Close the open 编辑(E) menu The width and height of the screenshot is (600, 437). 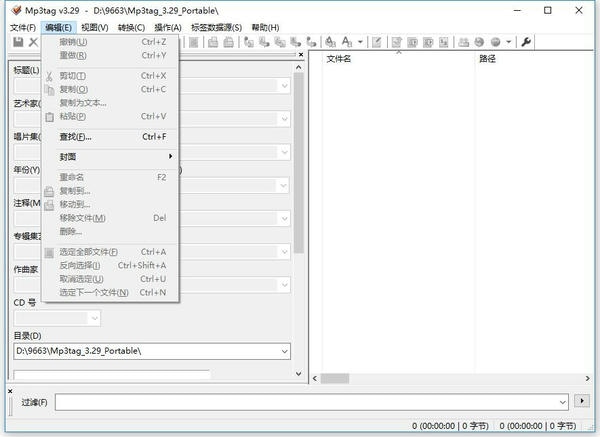tap(59, 28)
